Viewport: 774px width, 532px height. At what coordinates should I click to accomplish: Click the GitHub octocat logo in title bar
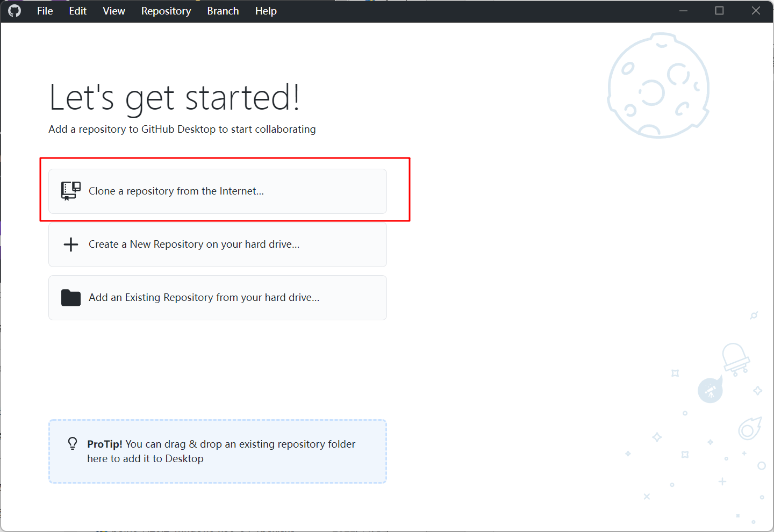point(15,11)
